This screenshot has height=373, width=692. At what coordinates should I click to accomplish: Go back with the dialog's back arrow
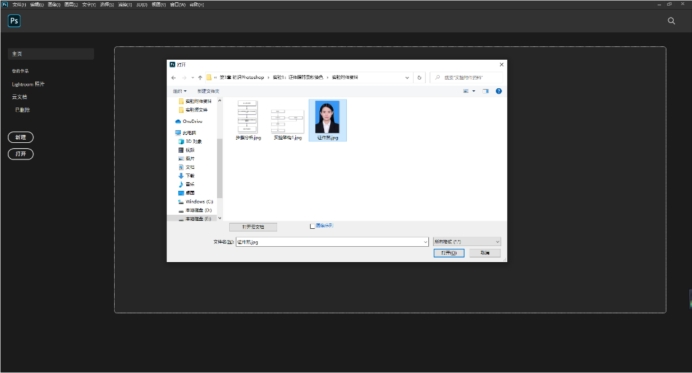pyautogui.click(x=173, y=78)
